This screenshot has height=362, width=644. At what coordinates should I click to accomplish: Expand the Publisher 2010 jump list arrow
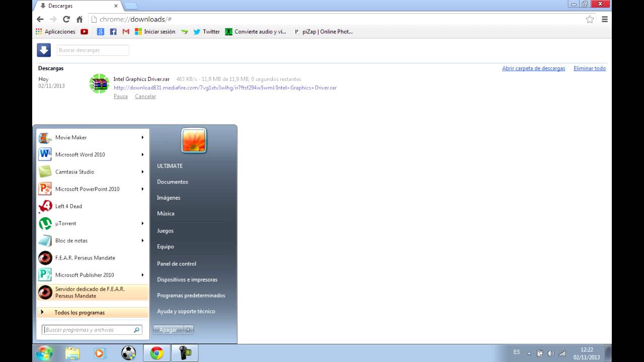[142, 275]
